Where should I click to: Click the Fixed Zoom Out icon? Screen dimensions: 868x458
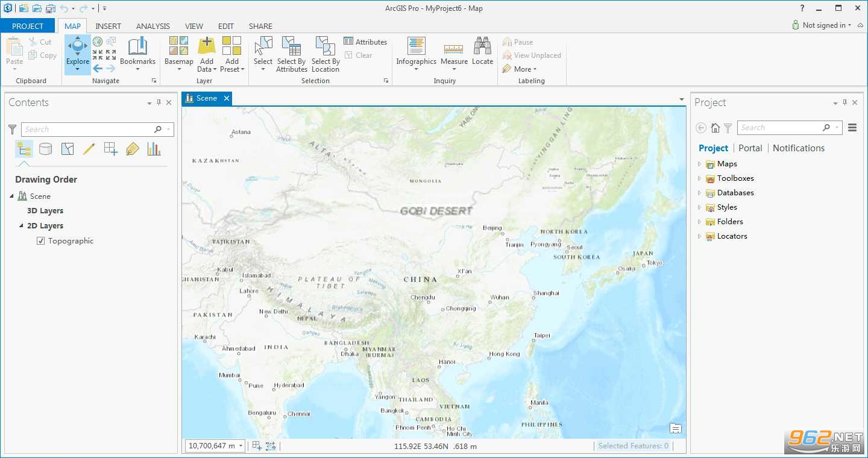click(x=111, y=55)
